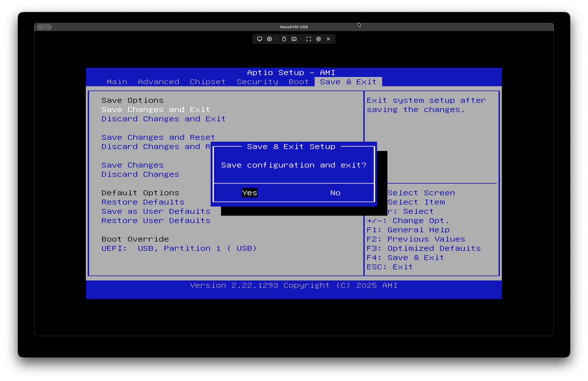Screen dimensions: 588x381
Task: Open the Security tab
Action: [257, 82]
